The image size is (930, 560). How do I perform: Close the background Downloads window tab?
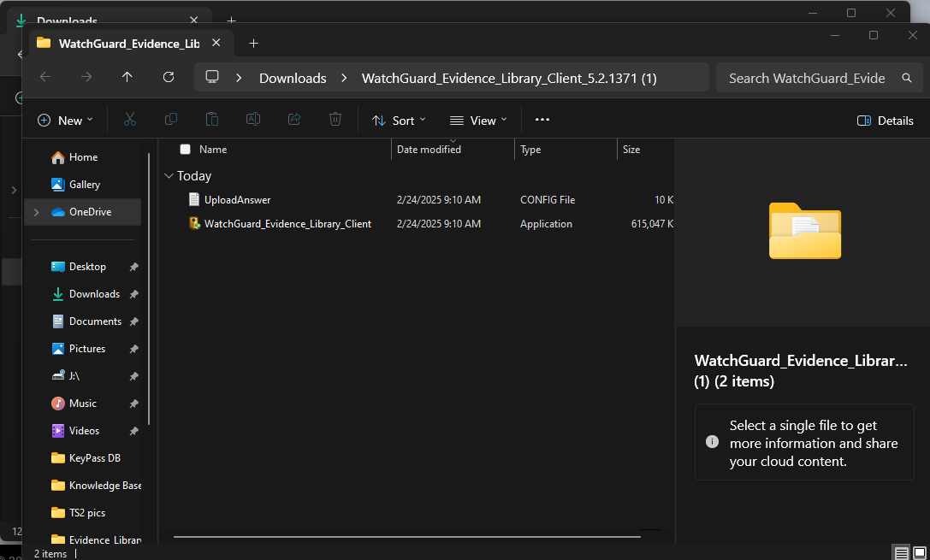click(x=194, y=20)
